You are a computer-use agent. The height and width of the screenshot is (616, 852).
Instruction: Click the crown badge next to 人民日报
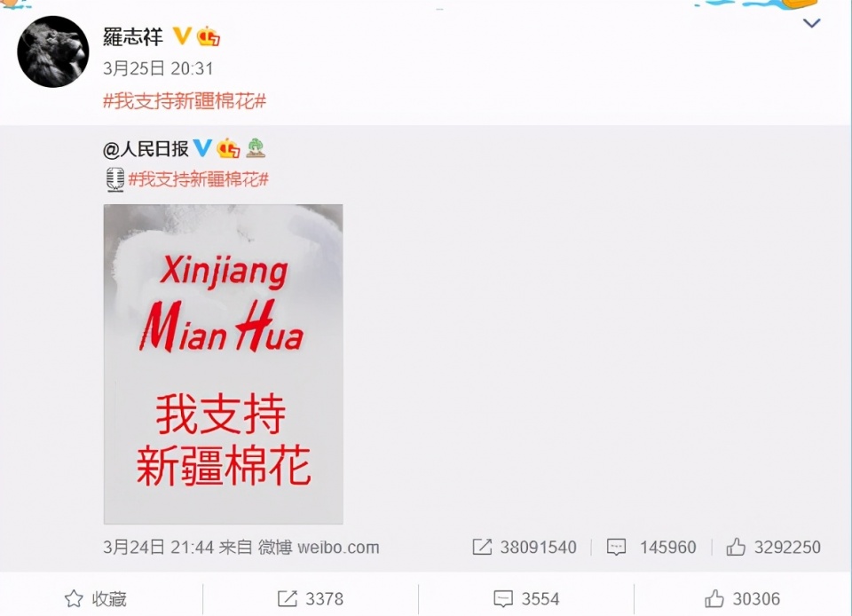(x=228, y=148)
